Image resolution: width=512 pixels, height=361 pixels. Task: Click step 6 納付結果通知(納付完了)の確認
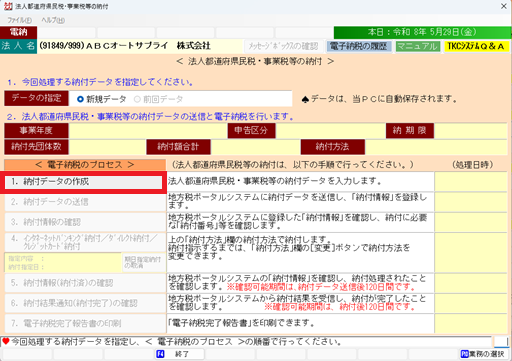click(85, 303)
